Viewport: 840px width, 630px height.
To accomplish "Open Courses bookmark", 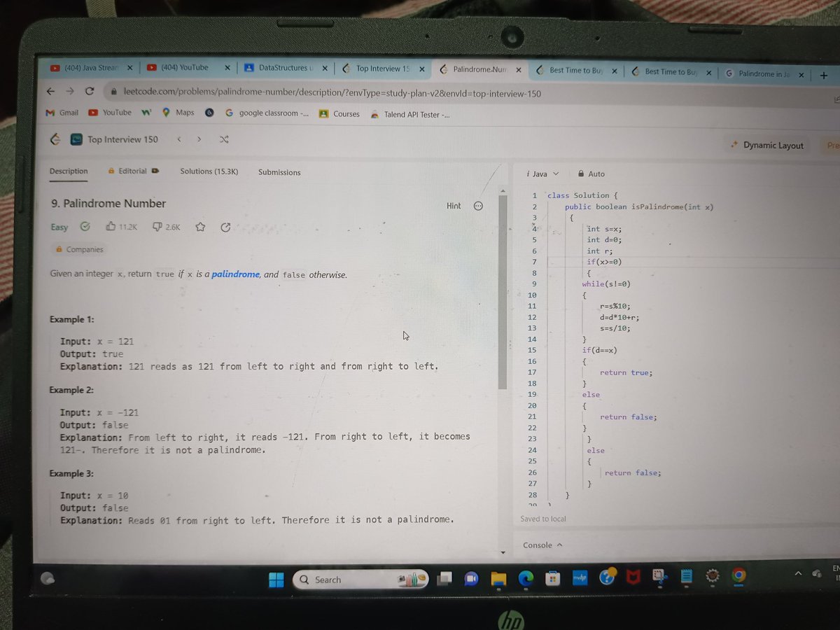I will coord(339,114).
